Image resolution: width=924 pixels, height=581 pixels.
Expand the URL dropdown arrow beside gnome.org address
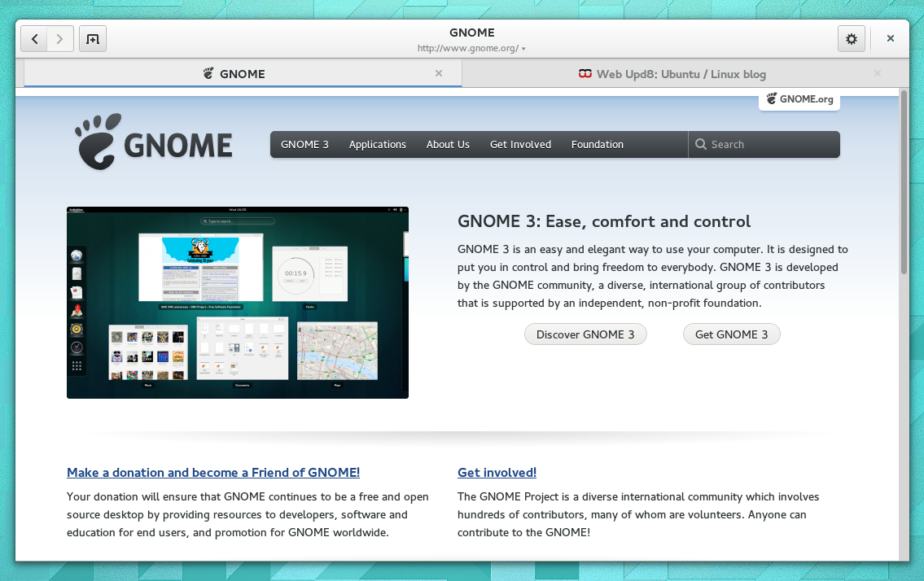(x=523, y=49)
